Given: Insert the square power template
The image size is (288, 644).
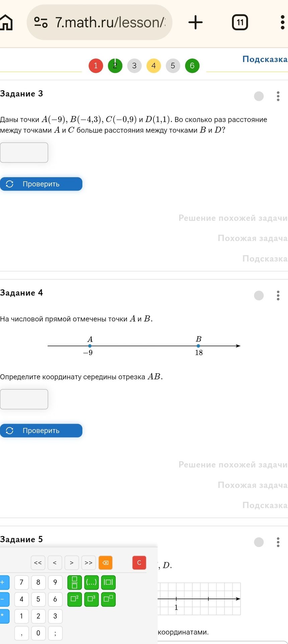Looking at the screenshot, I should coord(75,599).
